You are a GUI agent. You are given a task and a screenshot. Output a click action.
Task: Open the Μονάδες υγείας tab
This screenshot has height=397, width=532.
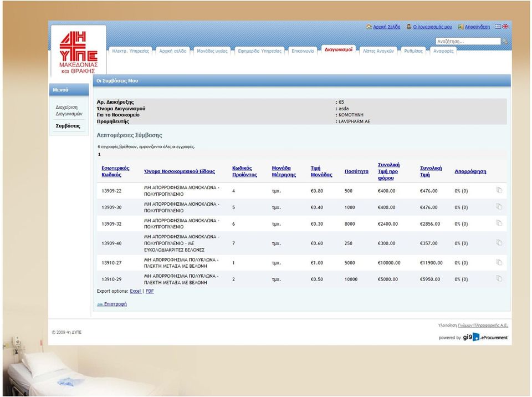pos(212,51)
